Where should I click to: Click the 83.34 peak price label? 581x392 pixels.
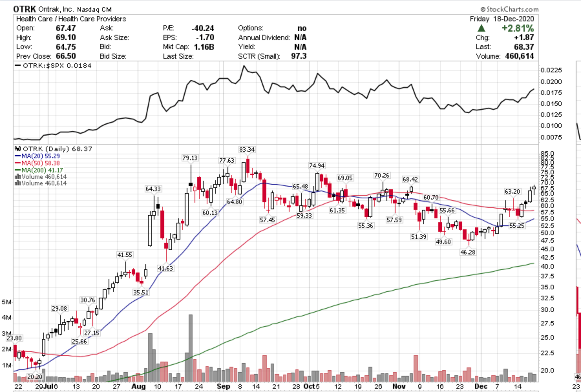click(x=247, y=150)
